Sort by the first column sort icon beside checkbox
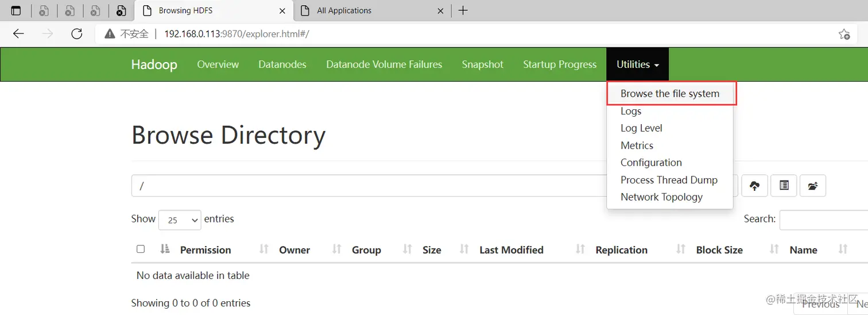The width and height of the screenshot is (868, 315). pyautogui.click(x=165, y=249)
